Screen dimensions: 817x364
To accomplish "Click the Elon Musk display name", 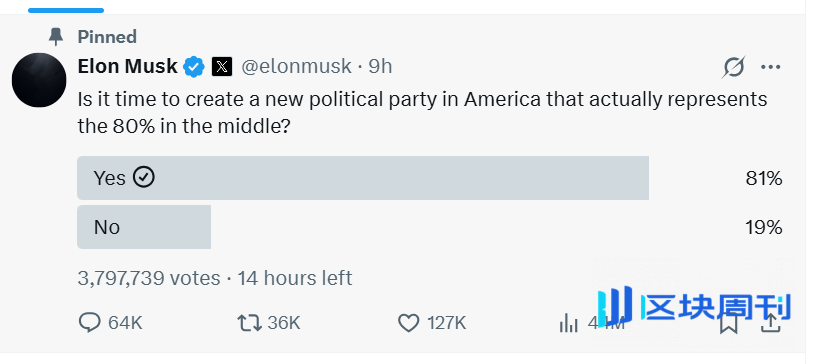I will pyautogui.click(x=128, y=67).
